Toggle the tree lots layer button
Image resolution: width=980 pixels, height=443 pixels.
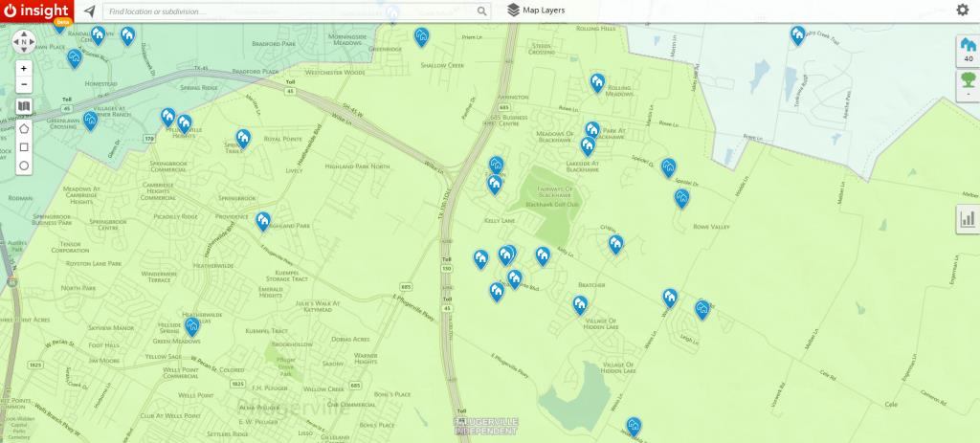(x=968, y=84)
